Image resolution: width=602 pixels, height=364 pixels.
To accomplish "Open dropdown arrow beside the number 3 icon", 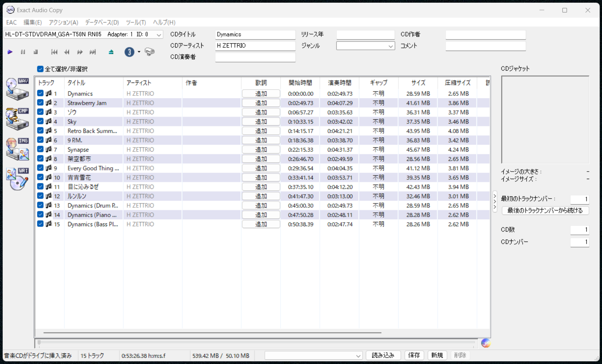I will 139,52.
